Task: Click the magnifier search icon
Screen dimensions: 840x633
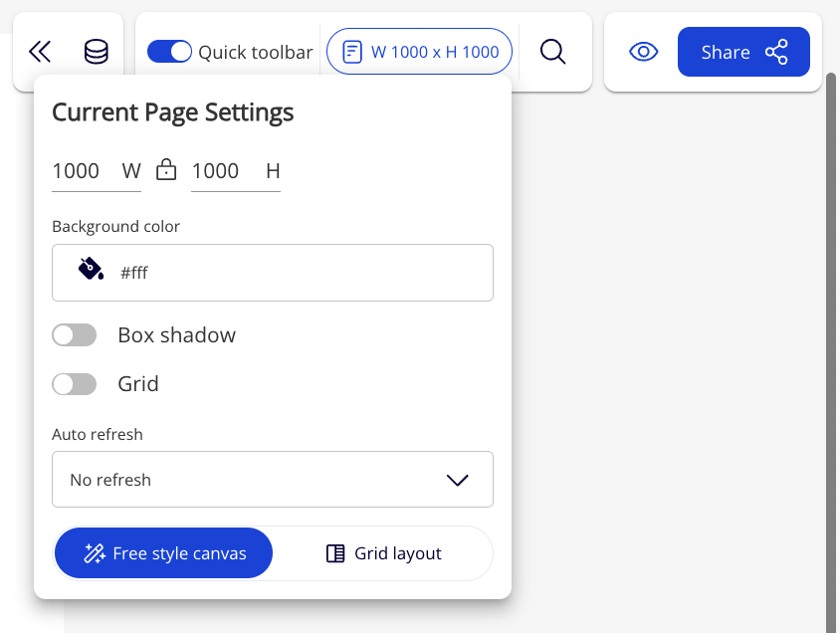Action: 553,52
